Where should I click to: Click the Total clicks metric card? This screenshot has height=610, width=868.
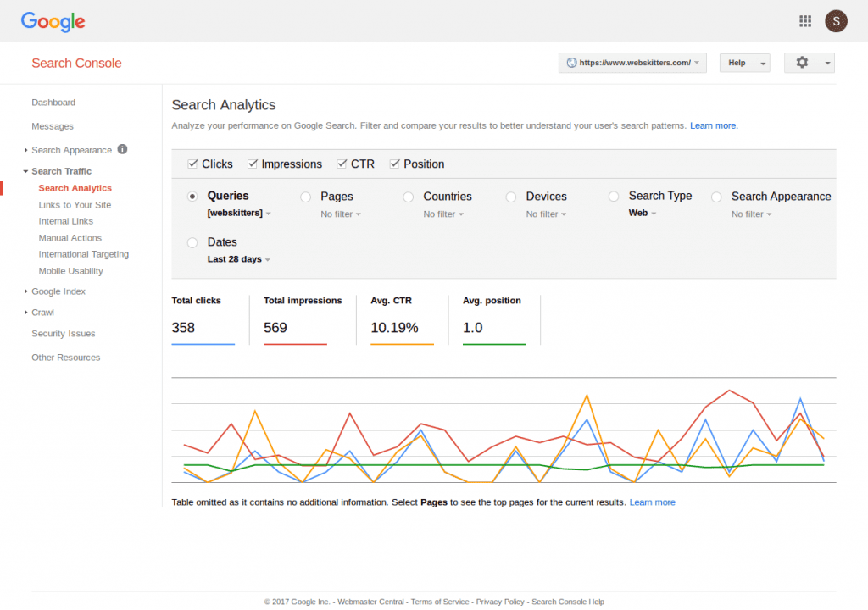coord(203,320)
